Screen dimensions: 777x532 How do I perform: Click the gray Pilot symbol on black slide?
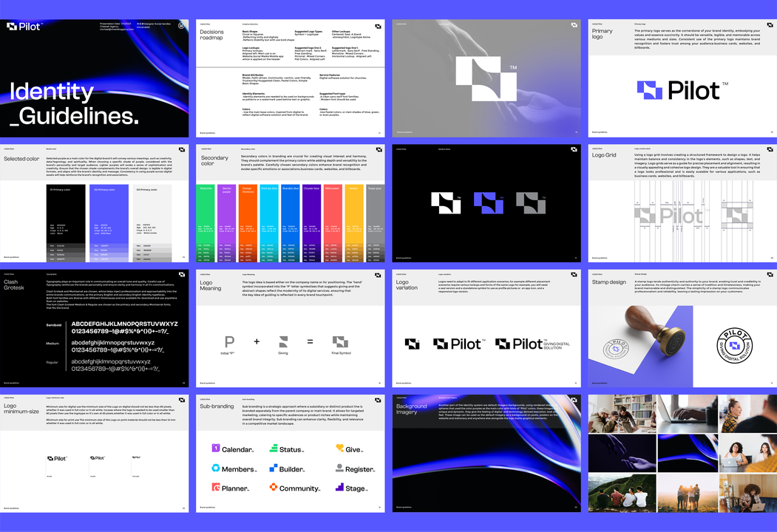531,203
